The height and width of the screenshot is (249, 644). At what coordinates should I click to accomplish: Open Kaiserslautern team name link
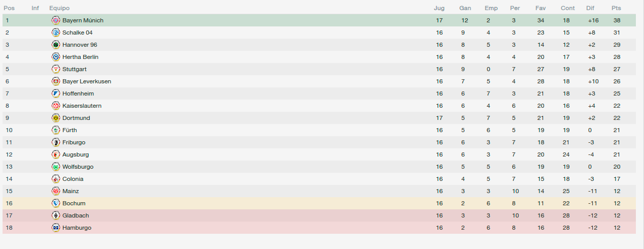(x=82, y=106)
